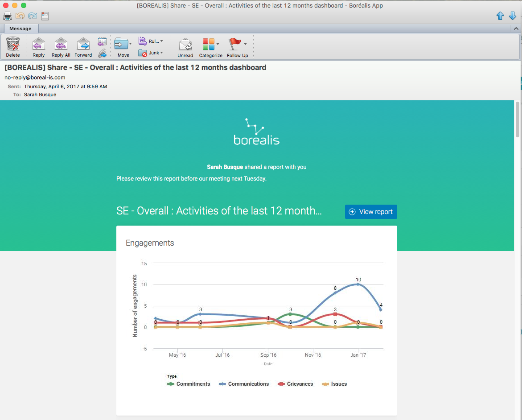Click the Undo arrow icon
The height and width of the screenshot is (420, 522).
click(20, 16)
